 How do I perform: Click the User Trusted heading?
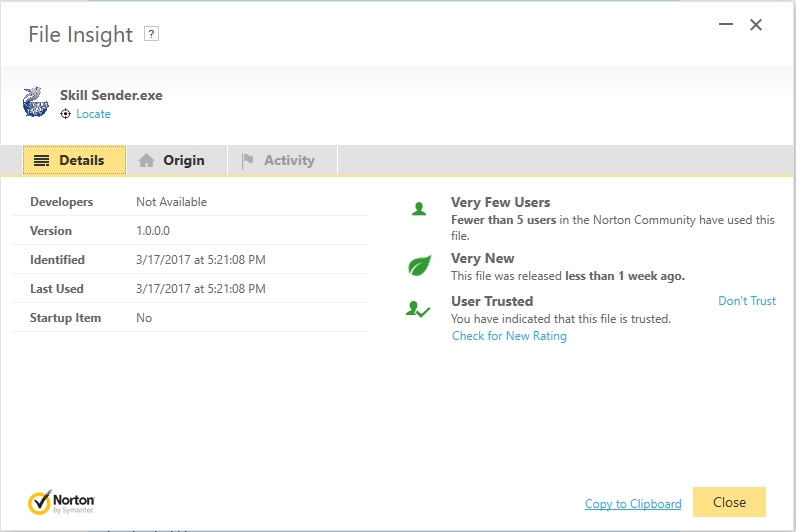pos(492,301)
